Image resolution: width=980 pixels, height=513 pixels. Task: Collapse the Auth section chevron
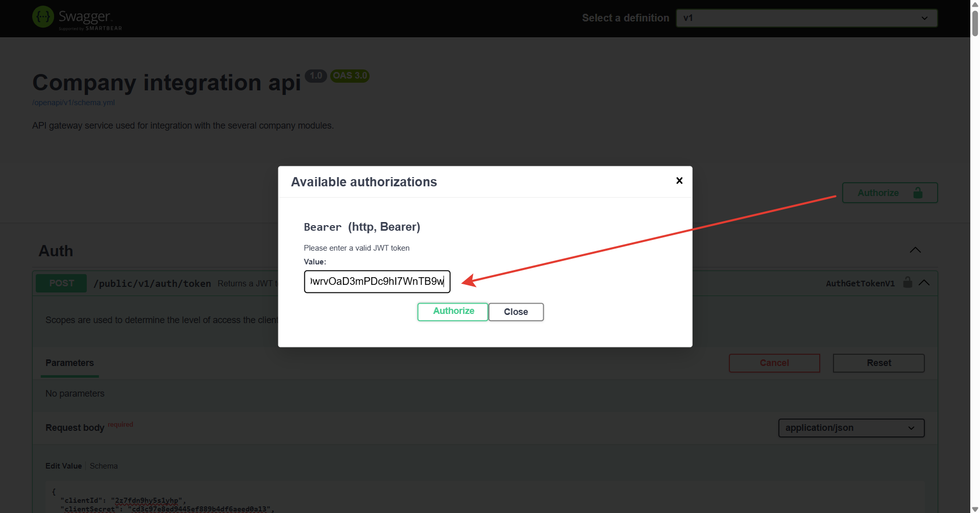915,250
